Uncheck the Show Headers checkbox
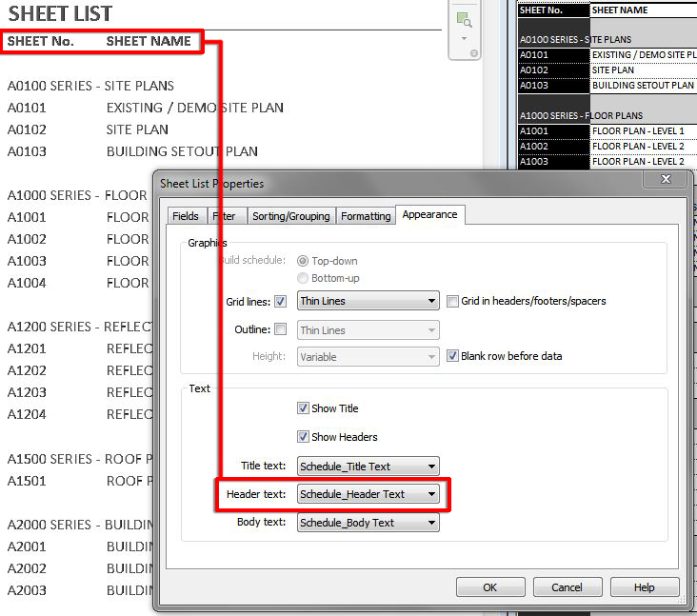Viewport: 697px width, 616px height. 303,437
